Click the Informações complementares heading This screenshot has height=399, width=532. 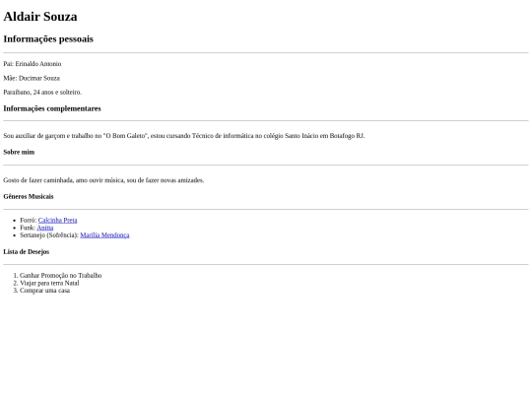[52, 108]
